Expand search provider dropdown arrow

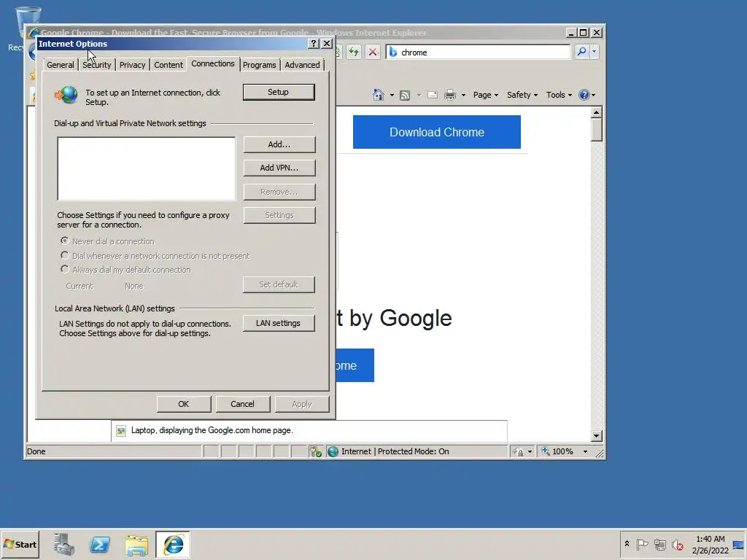pyautogui.click(x=594, y=52)
